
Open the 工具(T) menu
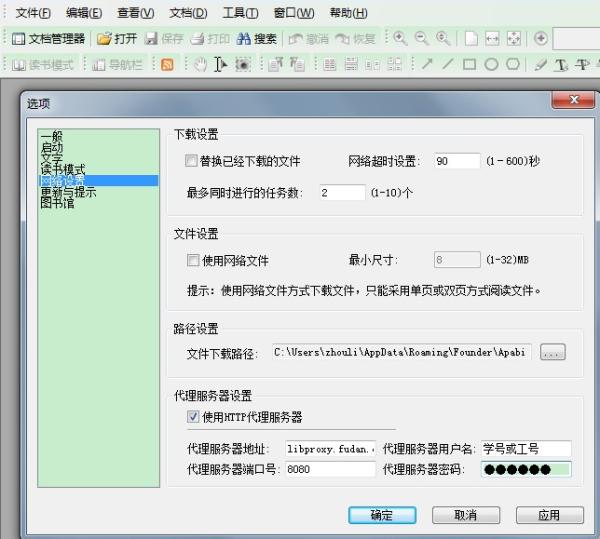pyautogui.click(x=240, y=13)
